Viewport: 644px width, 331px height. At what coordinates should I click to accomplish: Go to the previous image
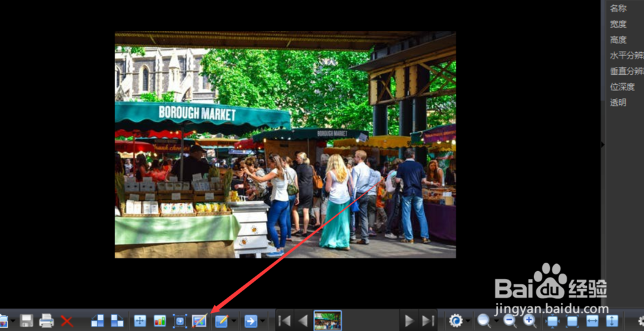point(303,321)
